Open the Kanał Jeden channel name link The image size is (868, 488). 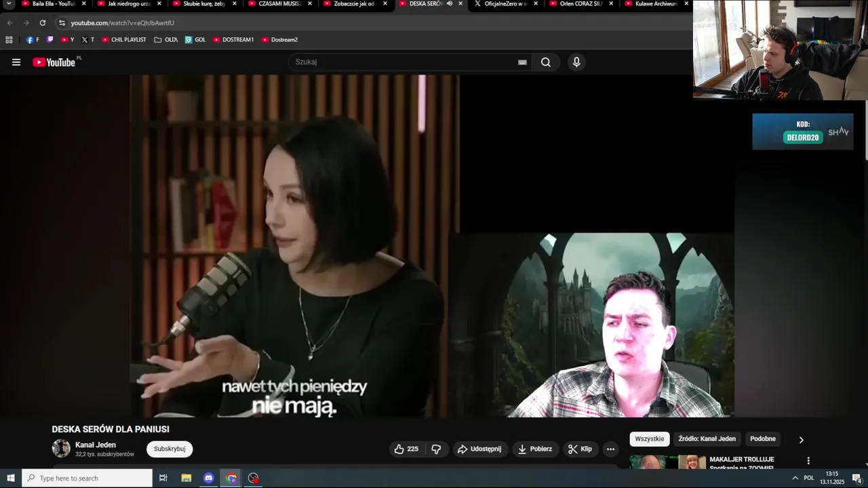(96, 445)
